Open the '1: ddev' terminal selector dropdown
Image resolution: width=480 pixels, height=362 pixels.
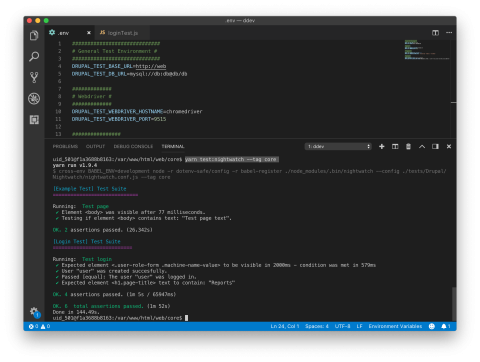click(x=338, y=146)
